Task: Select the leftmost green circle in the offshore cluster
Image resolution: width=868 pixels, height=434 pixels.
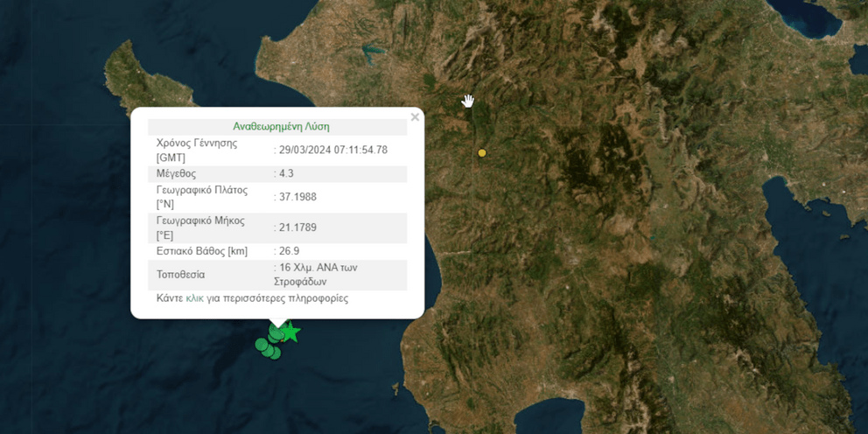Action: coord(262,345)
